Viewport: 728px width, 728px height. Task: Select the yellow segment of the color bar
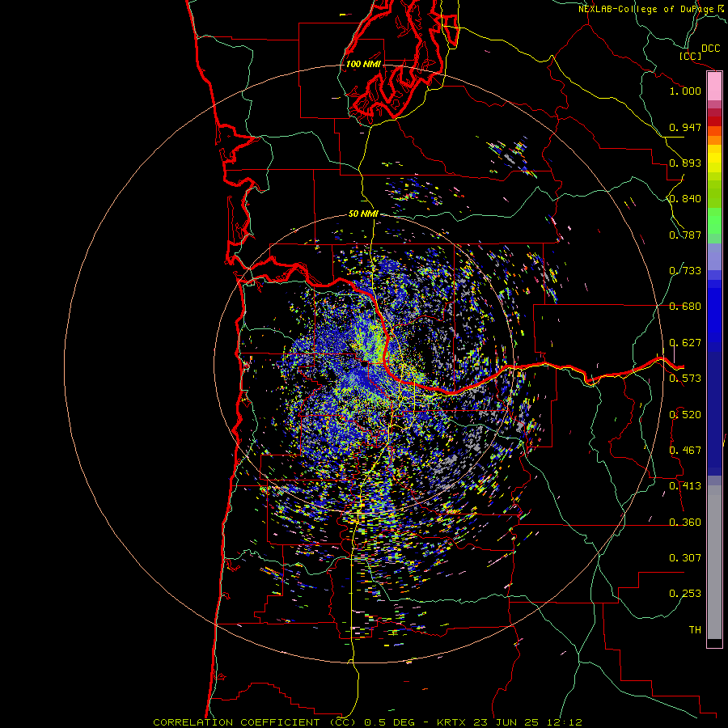coord(714,159)
